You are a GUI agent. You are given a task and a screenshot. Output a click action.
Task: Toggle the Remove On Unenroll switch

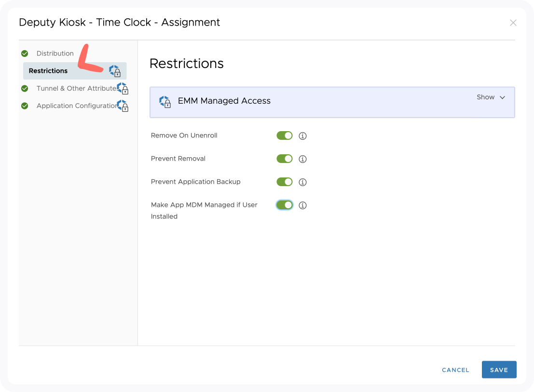coord(285,135)
